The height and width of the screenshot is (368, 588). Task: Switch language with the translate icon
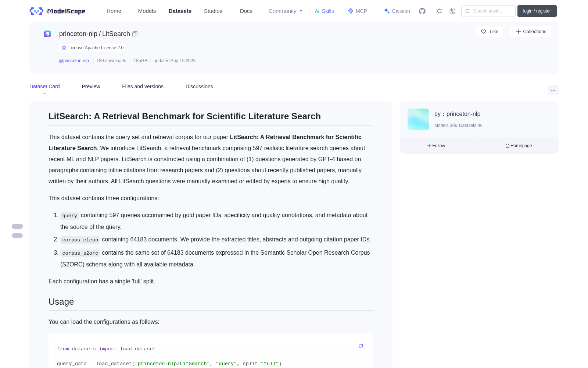pyautogui.click(x=453, y=11)
